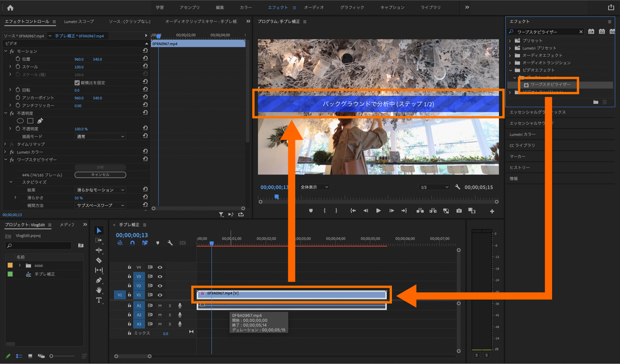This screenshot has width=620, height=364.
Task: Toggle the uniform scale checkbox (縦横比を固定)
Action: [77, 83]
